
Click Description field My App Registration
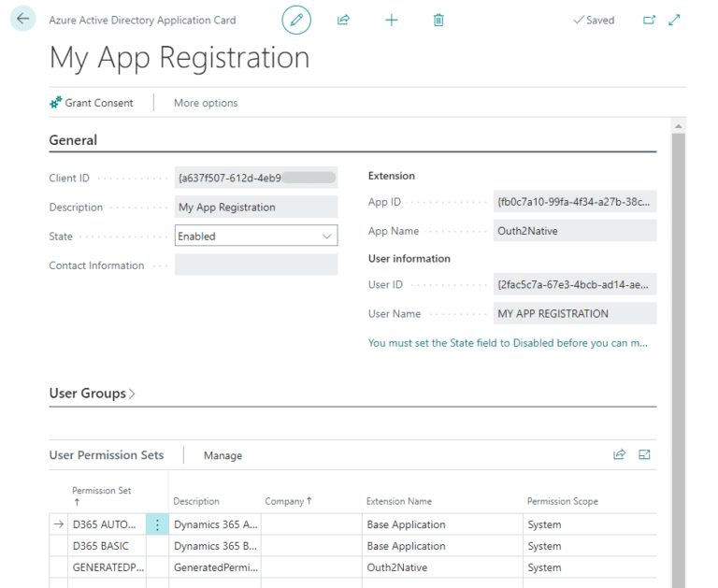pos(256,207)
